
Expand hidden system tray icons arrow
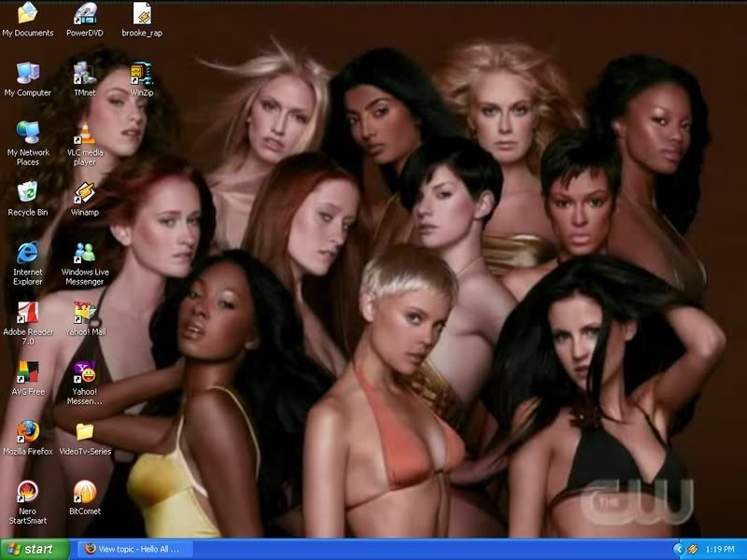point(679,550)
